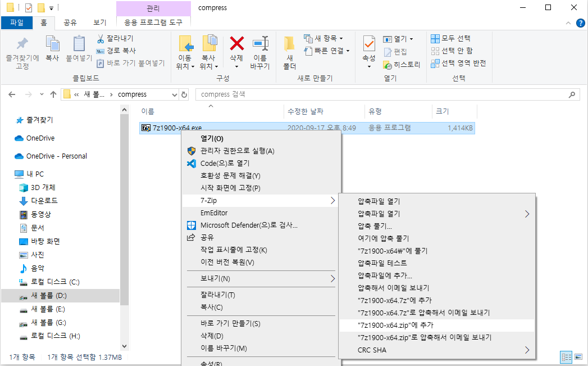Click compress breadcrumb in address bar

[132, 94]
